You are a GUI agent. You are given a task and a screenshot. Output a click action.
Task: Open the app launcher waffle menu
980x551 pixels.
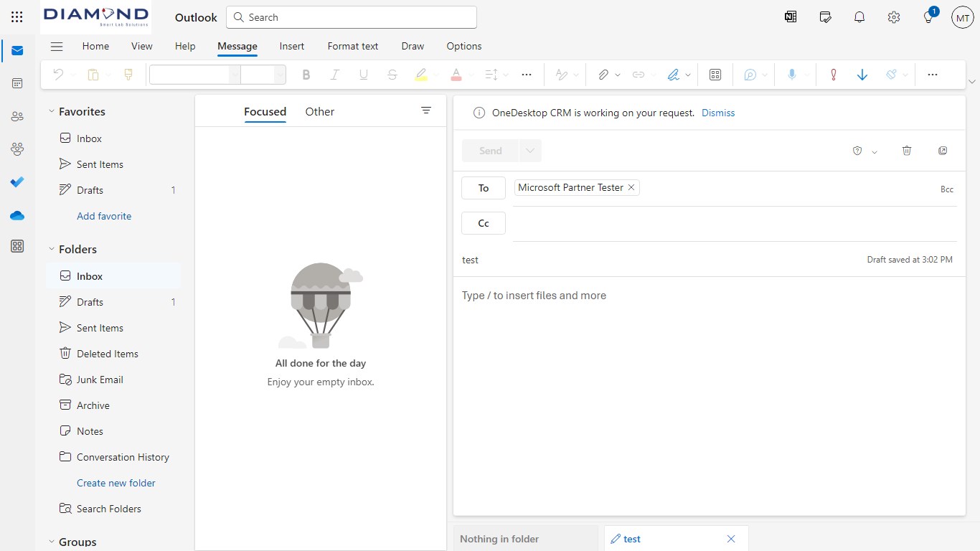[x=17, y=17]
